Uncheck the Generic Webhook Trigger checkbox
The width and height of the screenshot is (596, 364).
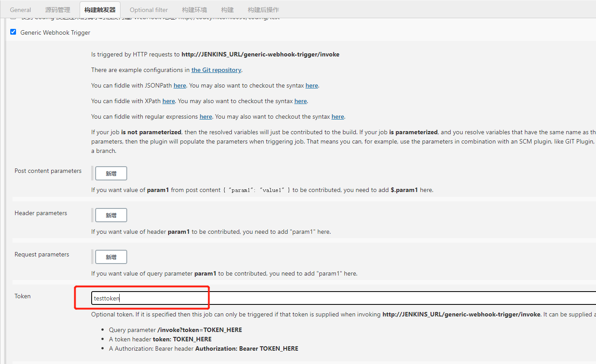tap(13, 32)
